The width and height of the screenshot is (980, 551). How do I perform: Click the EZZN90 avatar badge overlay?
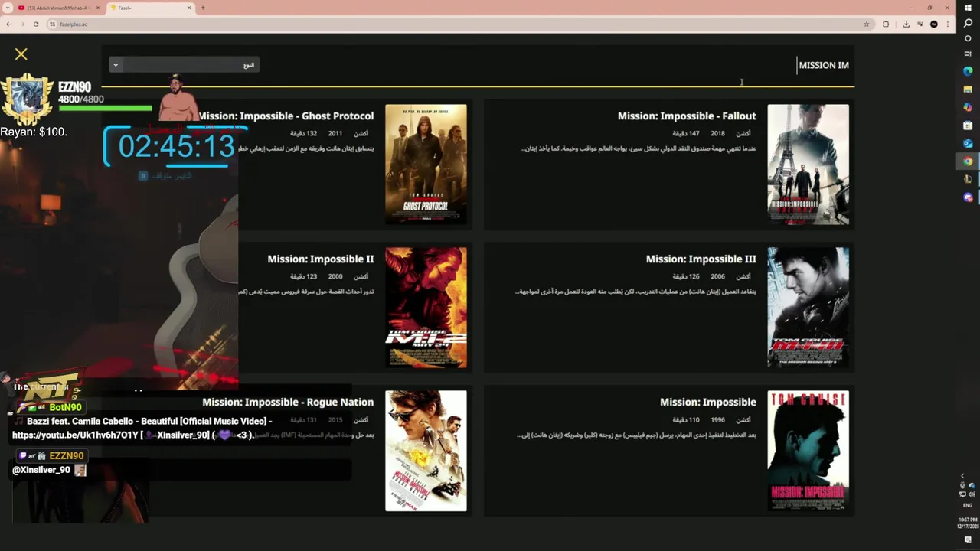(27, 99)
